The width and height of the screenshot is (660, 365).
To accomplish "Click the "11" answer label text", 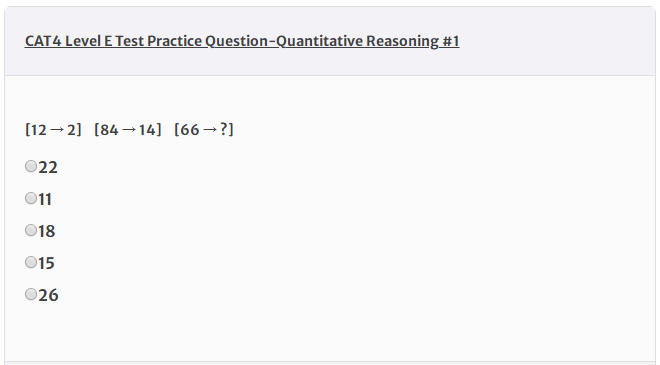I will coord(45,200).
